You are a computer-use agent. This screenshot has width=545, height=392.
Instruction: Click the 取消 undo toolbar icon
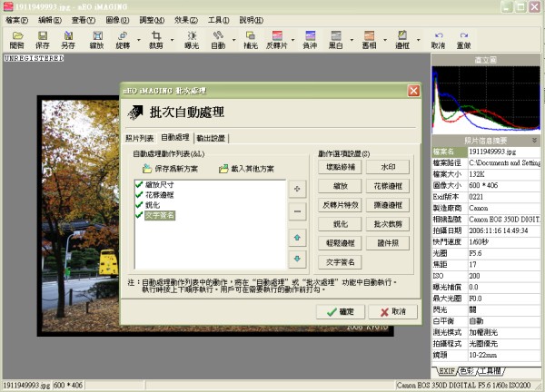pyautogui.click(x=439, y=40)
